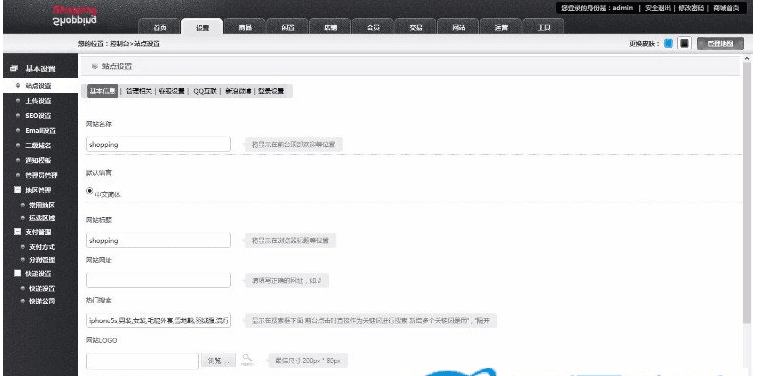Select the 中文简体 language radio button
Screen dimensions: 766x376
pyautogui.click(x=89, y=191)
